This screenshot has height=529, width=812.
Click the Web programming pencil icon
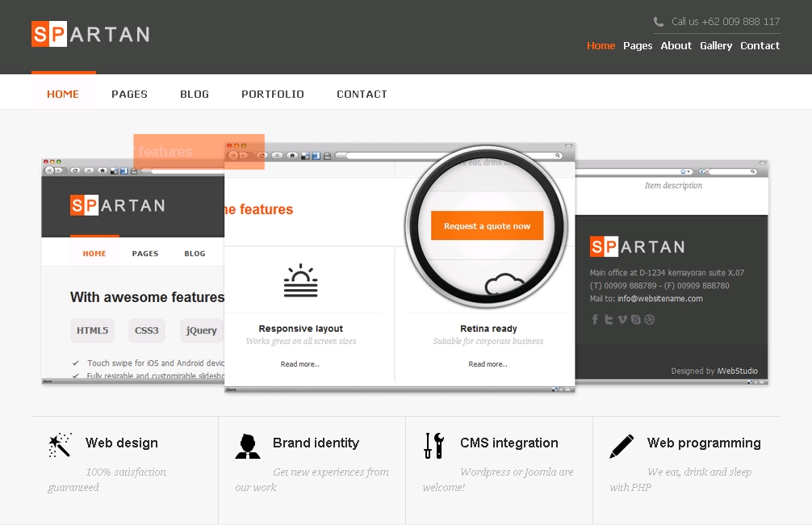click(x=622, y=446)
